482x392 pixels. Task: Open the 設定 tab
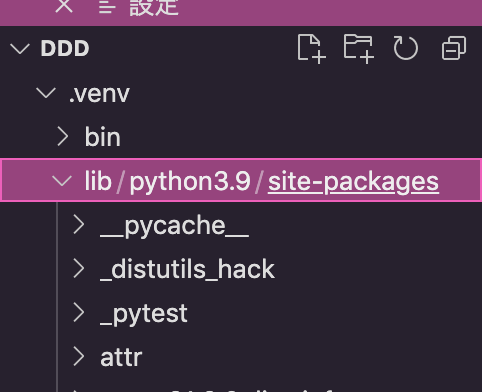coord(154,7)
